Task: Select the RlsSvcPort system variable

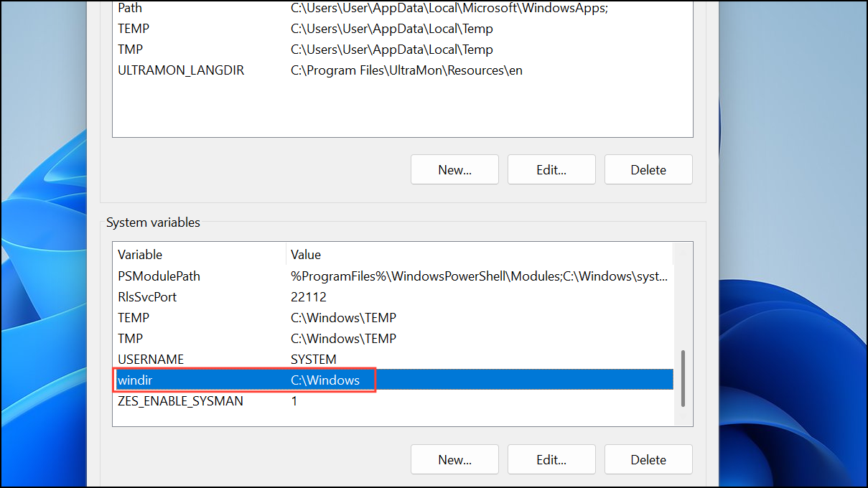Action: (x=393, y=297)
